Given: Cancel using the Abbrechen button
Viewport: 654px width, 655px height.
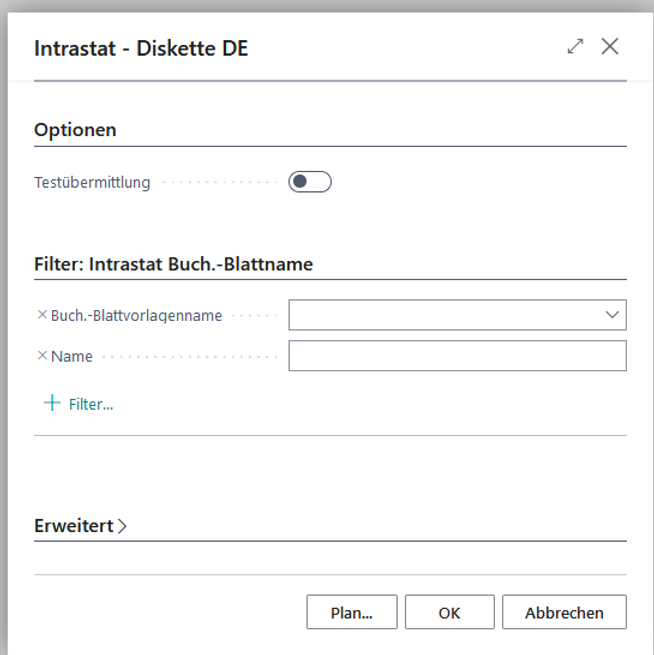Looking at the screenshot, I should [564, 613].
